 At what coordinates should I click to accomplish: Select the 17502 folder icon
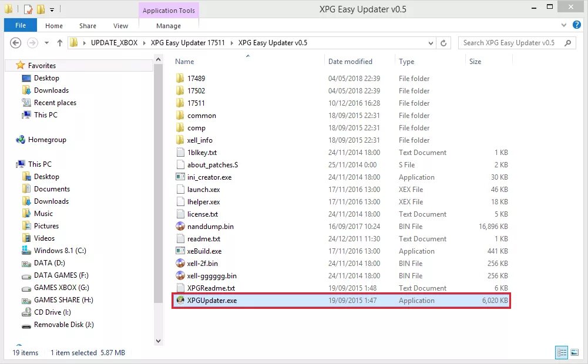click(x=180, y=91)
